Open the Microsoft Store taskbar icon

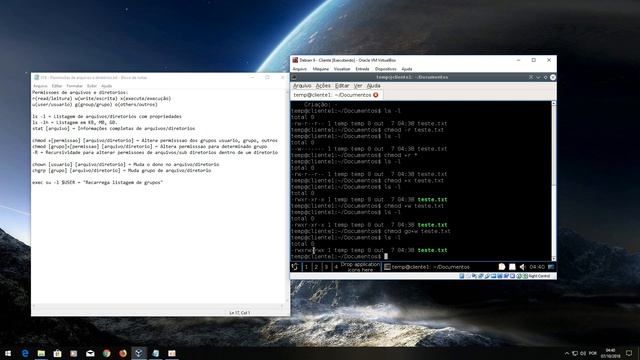[58, 353]
